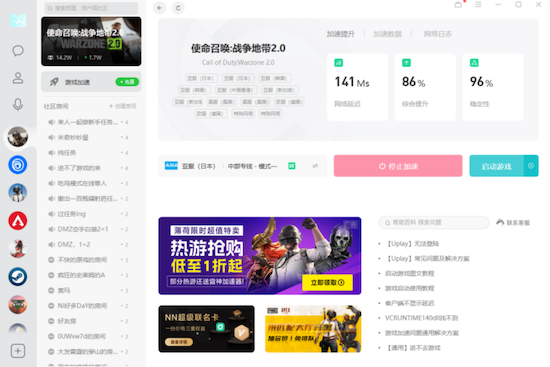Click the plus icon to add community
Screen dimensions: 550x367
[18, 351]
